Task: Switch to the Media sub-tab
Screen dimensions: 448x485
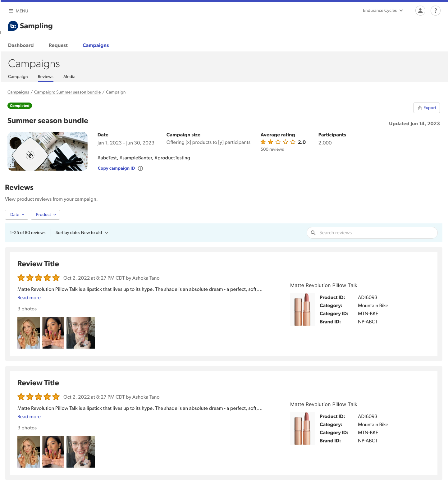Action: pos(69,77)
